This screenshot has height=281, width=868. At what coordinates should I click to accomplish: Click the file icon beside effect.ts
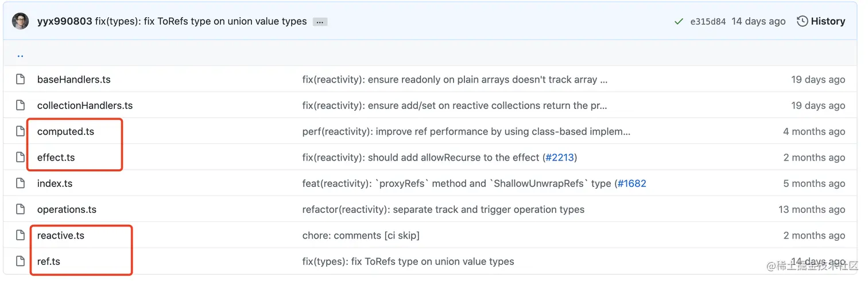(x=21, y=158)
